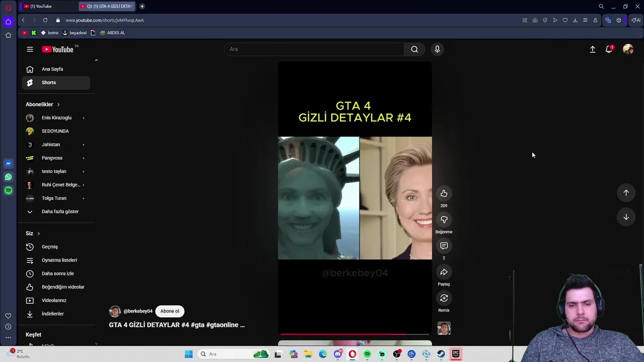The width and height of the screenshot is (644, 362).
Task: Open Opera AI assistant button
Action: 636,20
